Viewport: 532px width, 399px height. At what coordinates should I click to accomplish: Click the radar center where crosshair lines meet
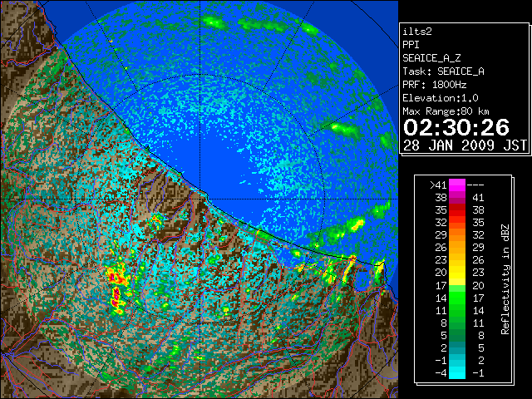(x=200, y=199)
